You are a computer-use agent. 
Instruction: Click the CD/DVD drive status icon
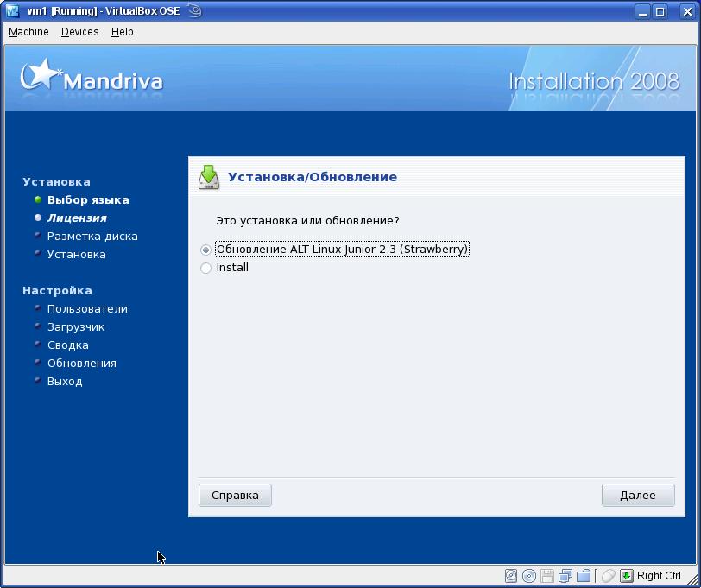click(529, 575)
